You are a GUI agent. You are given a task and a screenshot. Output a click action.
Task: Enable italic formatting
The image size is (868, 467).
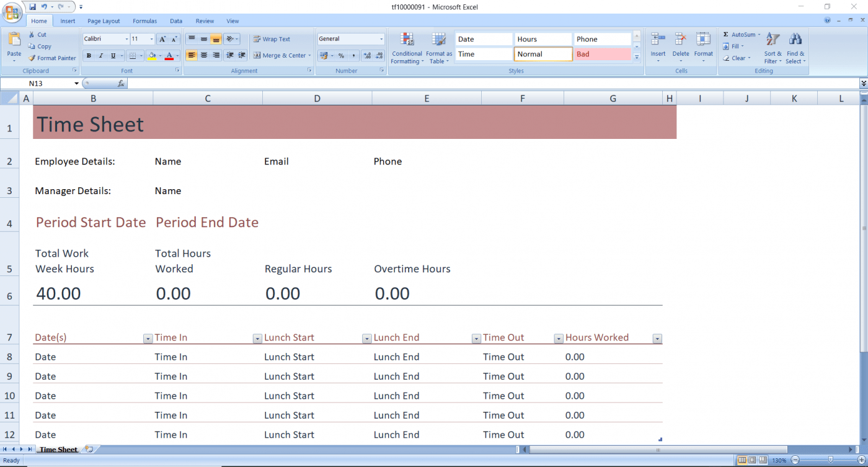point(100,55)
